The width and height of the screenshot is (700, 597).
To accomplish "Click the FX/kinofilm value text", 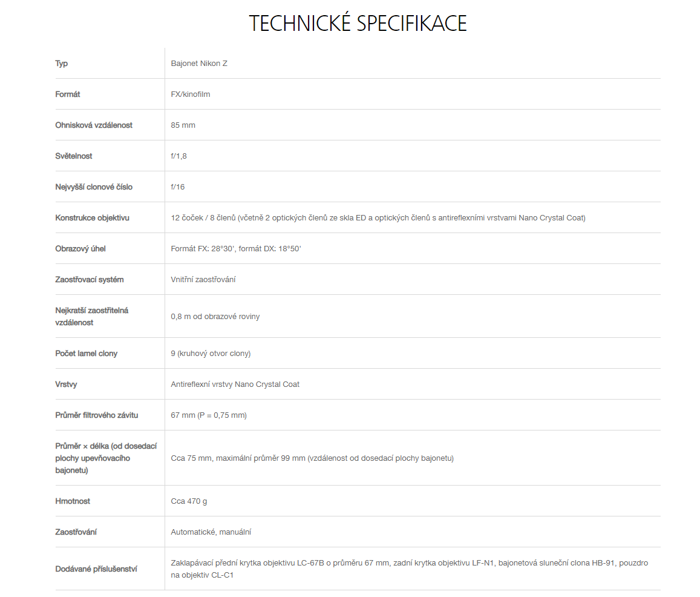I will tap(191, 94).
